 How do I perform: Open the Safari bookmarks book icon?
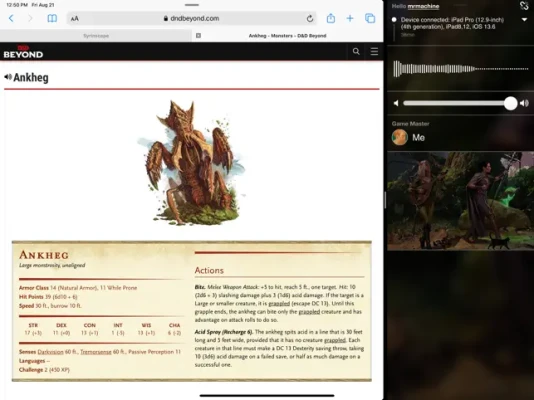[52, 18]
